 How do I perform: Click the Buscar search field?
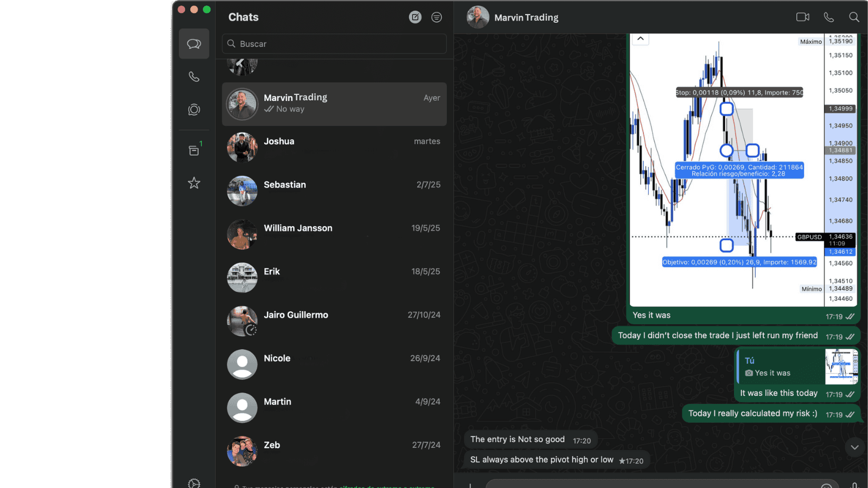click(334, 44)
